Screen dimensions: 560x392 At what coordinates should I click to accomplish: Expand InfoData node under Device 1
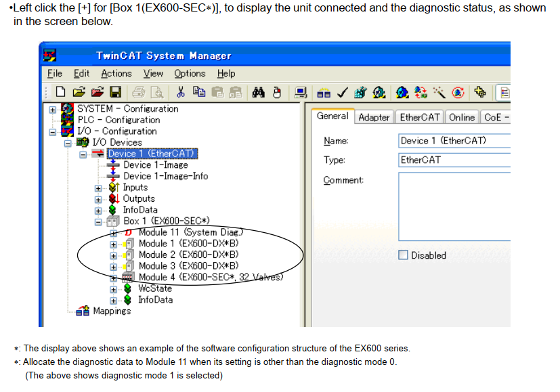tap(98, 211)
